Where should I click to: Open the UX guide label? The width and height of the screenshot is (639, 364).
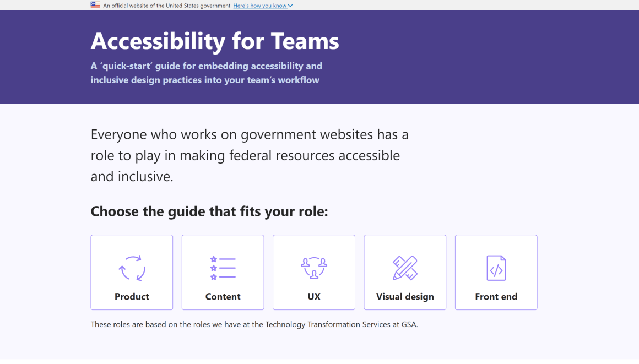[314, 296]
